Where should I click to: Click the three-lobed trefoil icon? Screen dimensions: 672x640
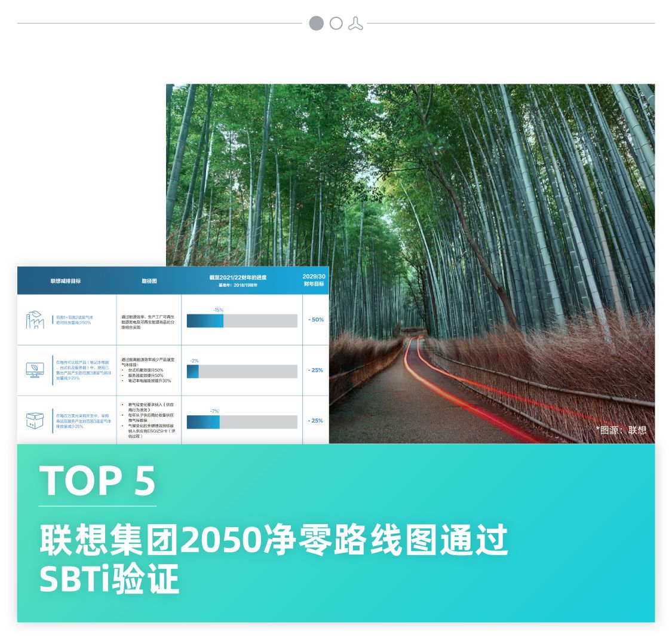(x=356, y=23)
